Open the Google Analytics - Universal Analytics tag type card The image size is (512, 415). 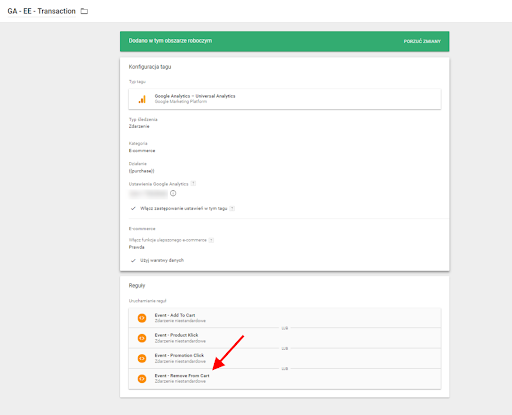pos(285,99)
